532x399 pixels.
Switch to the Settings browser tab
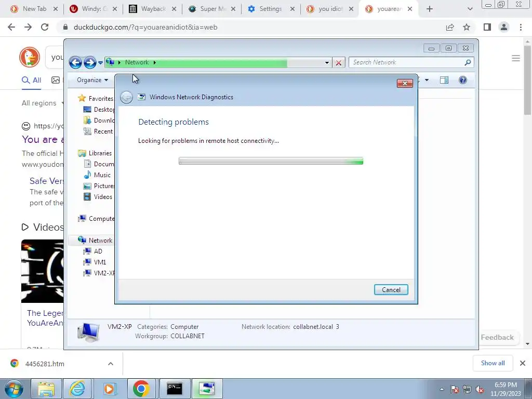point(270,9)
